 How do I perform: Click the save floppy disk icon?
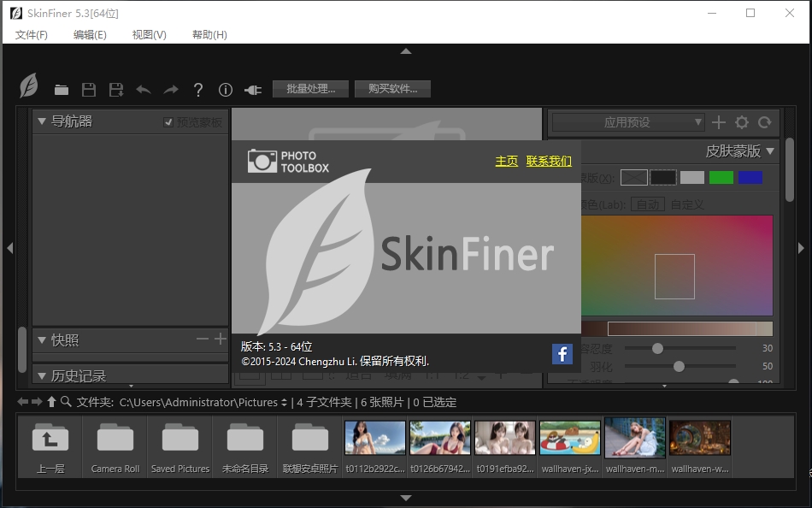click(x=88, y=90)
